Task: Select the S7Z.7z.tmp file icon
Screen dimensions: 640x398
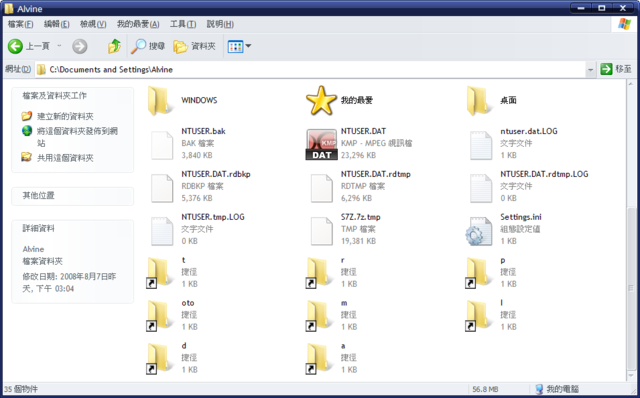Action: [x=322, y=231]
